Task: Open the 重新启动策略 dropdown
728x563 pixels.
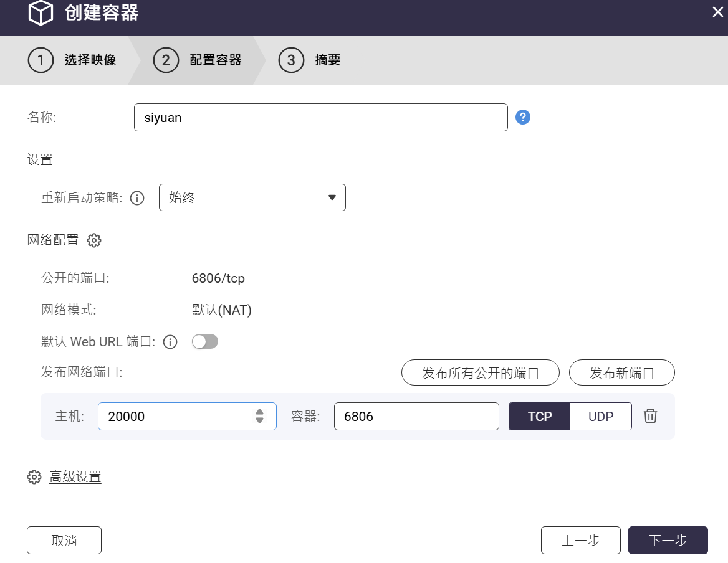Action: [252, 197]
